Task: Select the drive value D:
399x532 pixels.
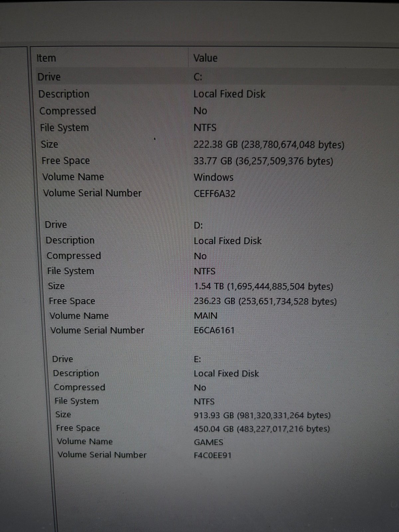Action: (x=198, y=225)
